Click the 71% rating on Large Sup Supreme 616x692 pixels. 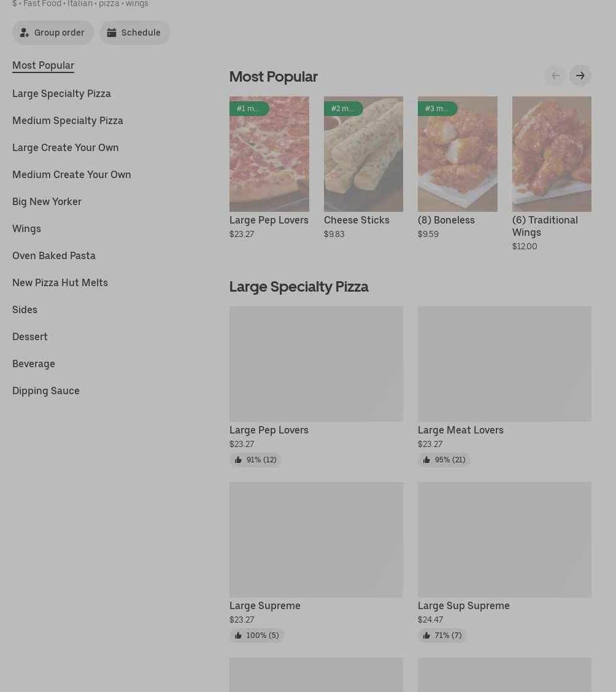click(442, 636)
